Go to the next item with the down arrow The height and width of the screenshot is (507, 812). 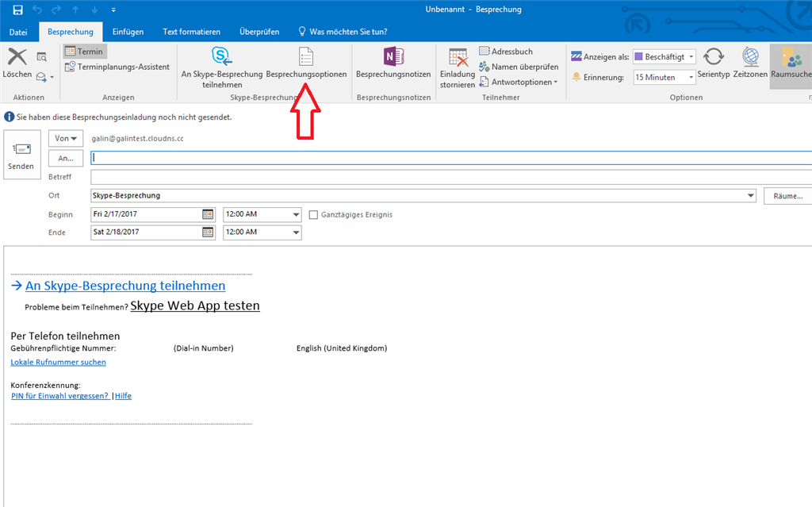[94, 10]
